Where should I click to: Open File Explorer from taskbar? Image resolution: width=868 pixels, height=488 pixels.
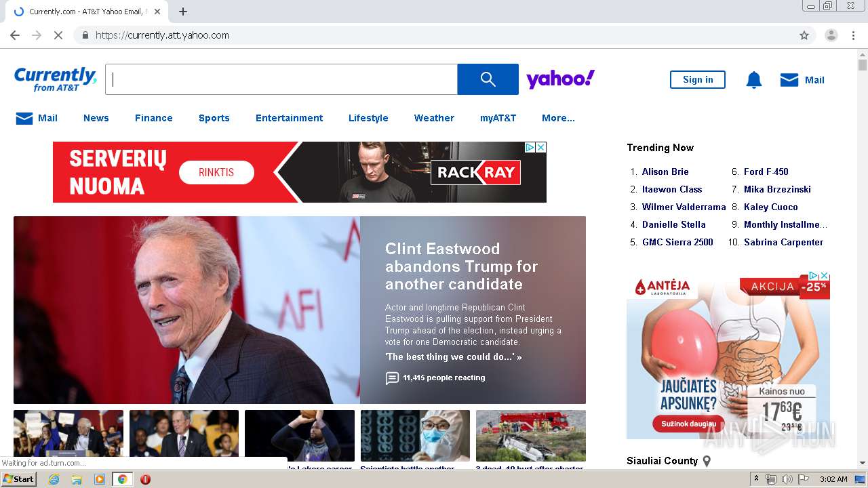coord(77,479)
